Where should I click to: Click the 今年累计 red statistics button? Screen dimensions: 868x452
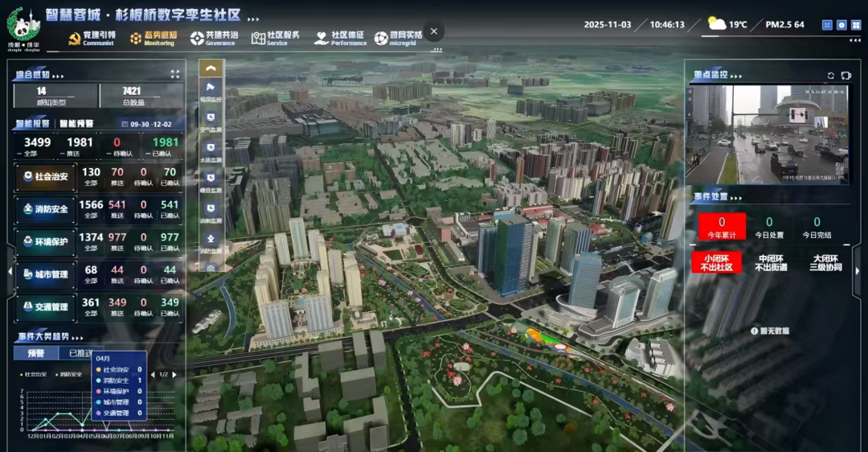721,227
